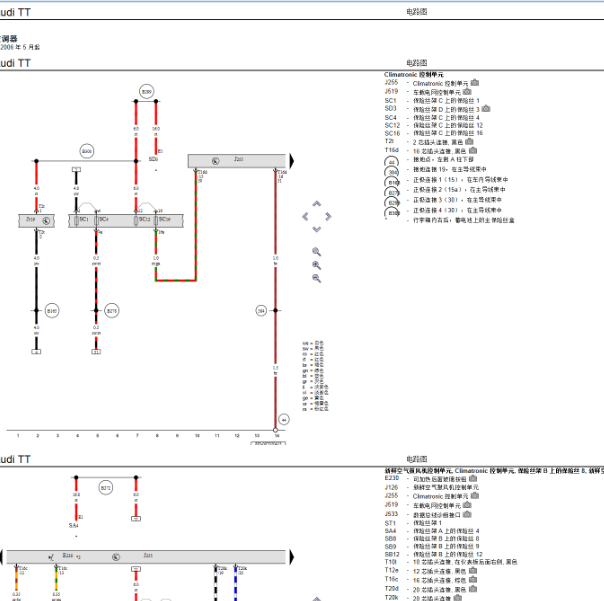604x601 pixels.
Task: Pan the wiring diagram upward with the up chevron
Action: click(316, 203)
